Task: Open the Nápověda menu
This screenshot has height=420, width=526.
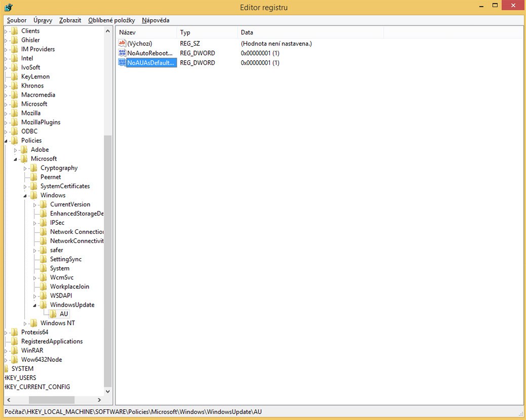Action: [155, 20]
